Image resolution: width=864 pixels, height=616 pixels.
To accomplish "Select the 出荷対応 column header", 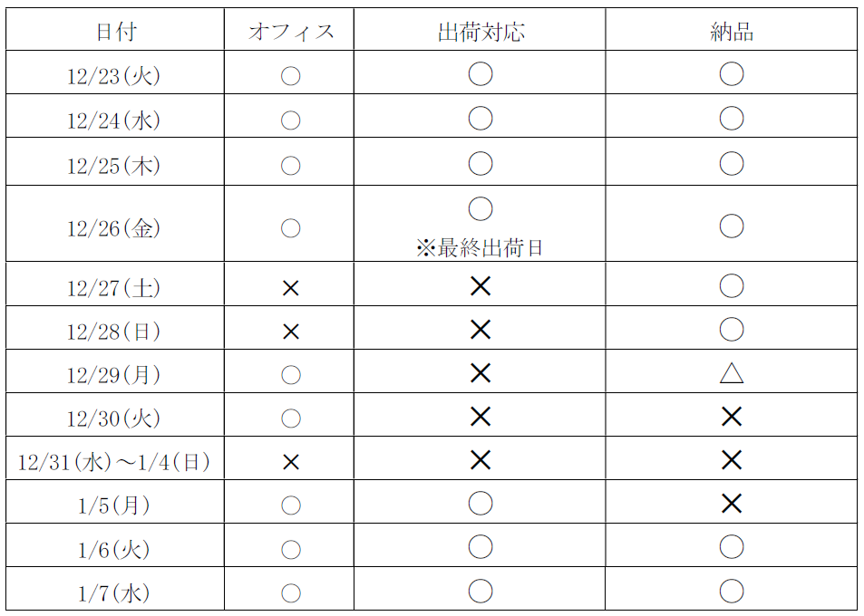I will (x=480, y=33).
